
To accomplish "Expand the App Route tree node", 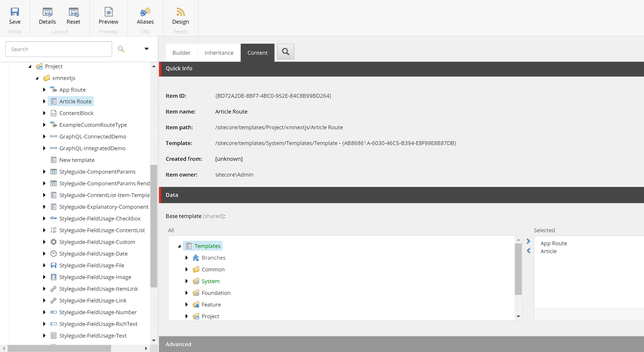I will [x=44, y=90].
